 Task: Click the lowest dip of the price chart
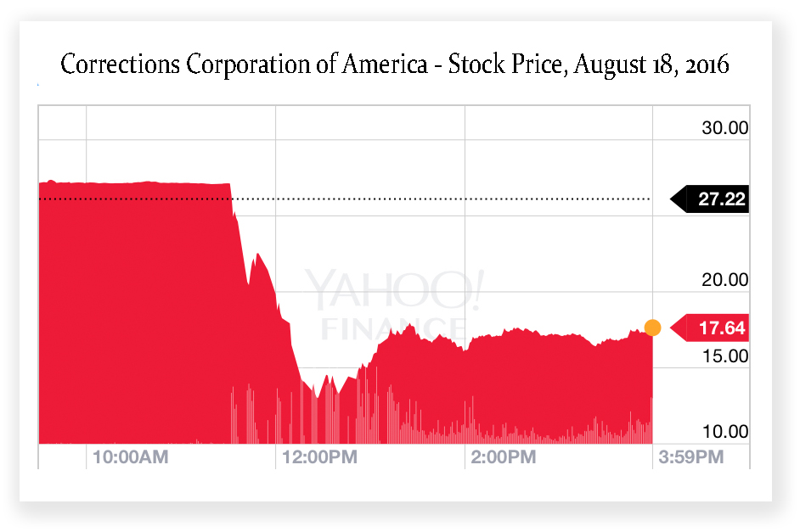tap(316, 395)
